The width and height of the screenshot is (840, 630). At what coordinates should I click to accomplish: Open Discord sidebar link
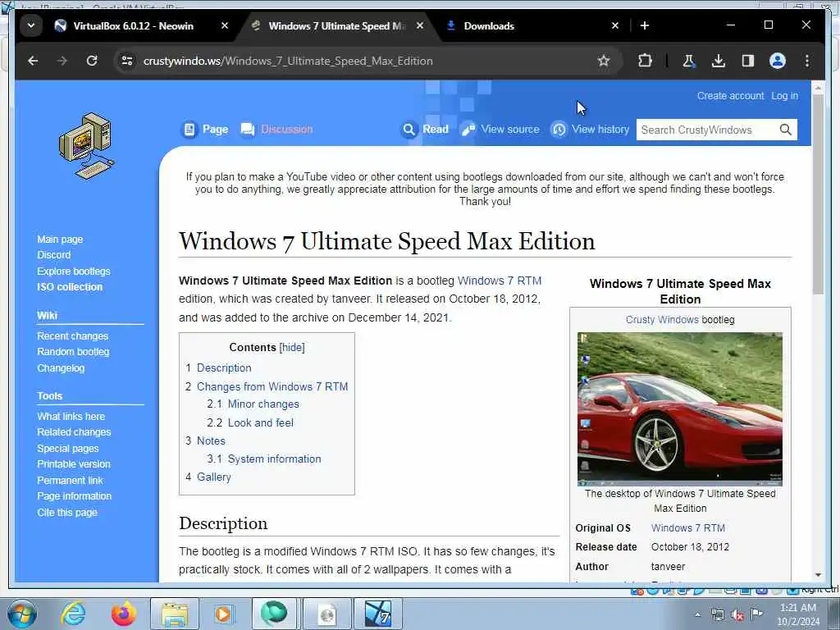(53, 255)
